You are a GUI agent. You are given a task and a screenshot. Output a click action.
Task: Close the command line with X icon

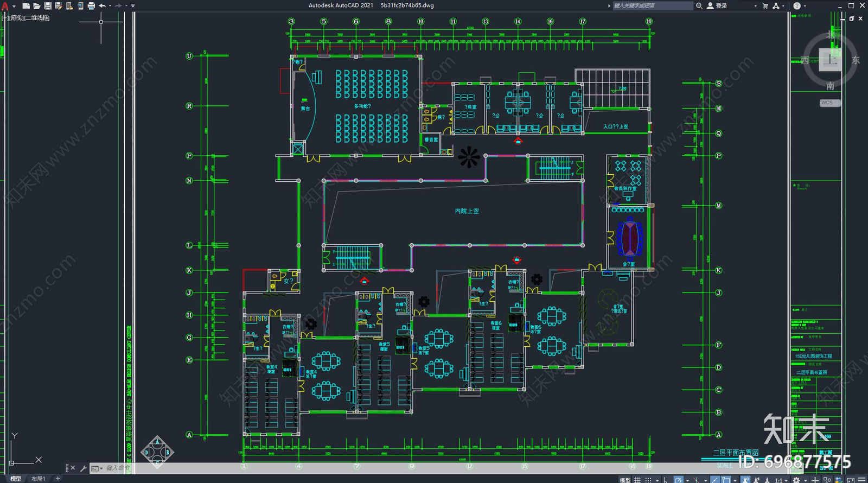pyautogui.click(x=73, y=468)
